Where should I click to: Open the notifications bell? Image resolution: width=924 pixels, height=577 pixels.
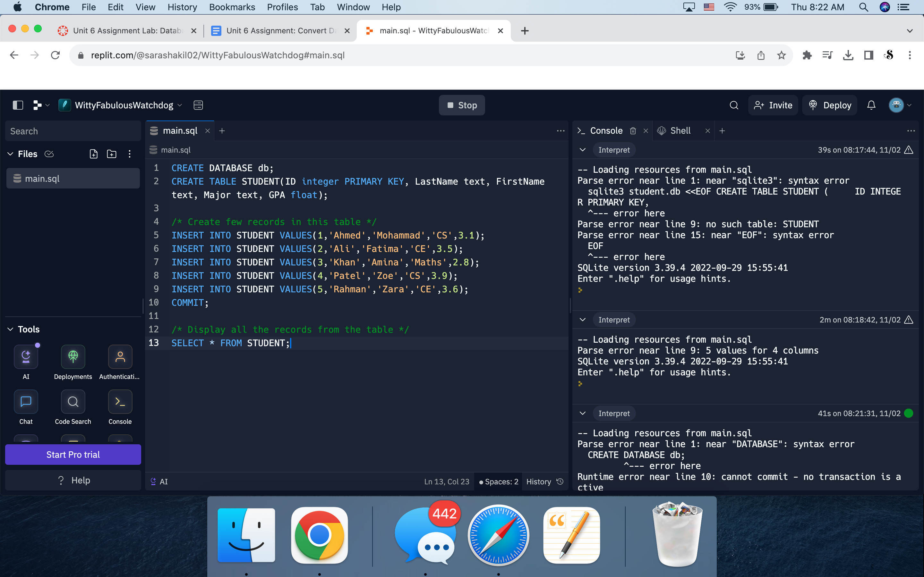(x=872, y=105)
